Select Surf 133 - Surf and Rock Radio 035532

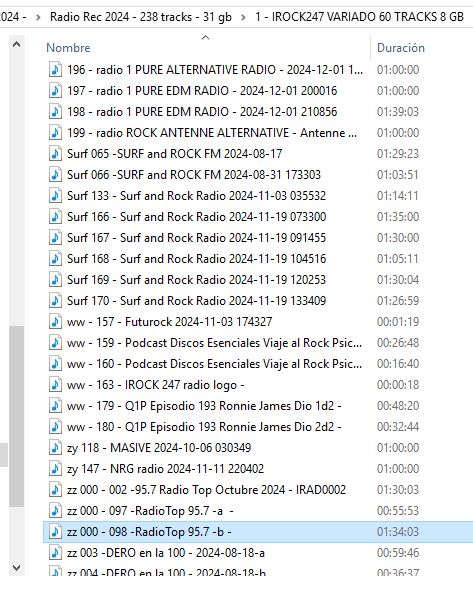click(196, 196)
